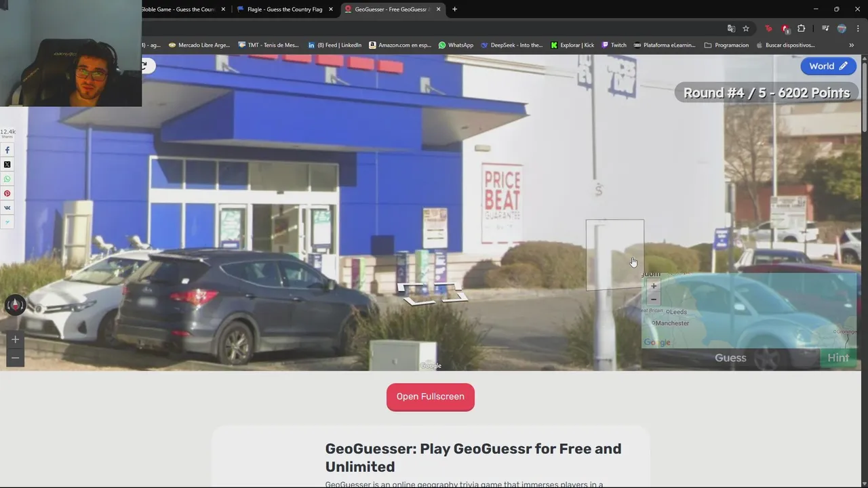The image size is (868, 488).
Task: Open Google Translate page icon
Action: (x=731, y=28)
